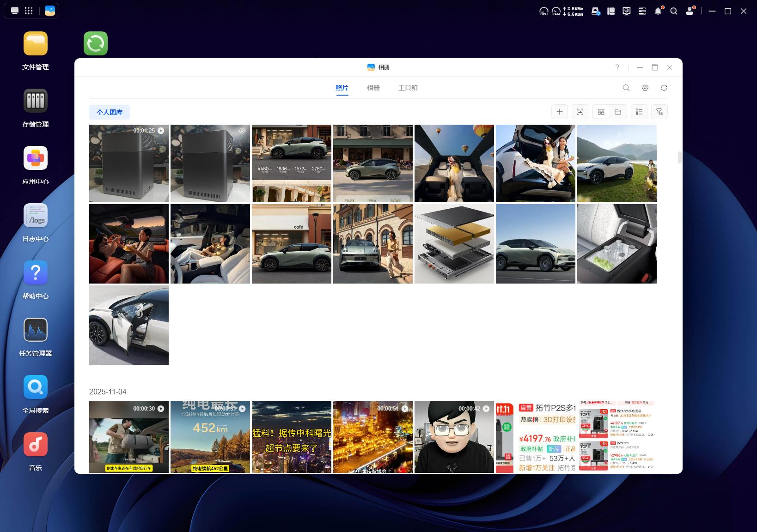Image resolution: width=757 pixels, height=532 pixels.
Task: Open the filter options icon
Action: pos(659,112)
